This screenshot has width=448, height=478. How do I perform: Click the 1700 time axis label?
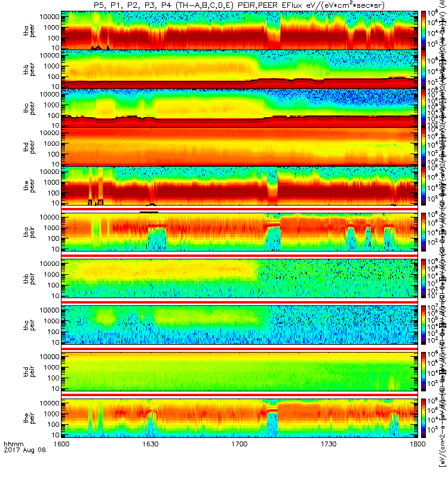coord(240,444)
